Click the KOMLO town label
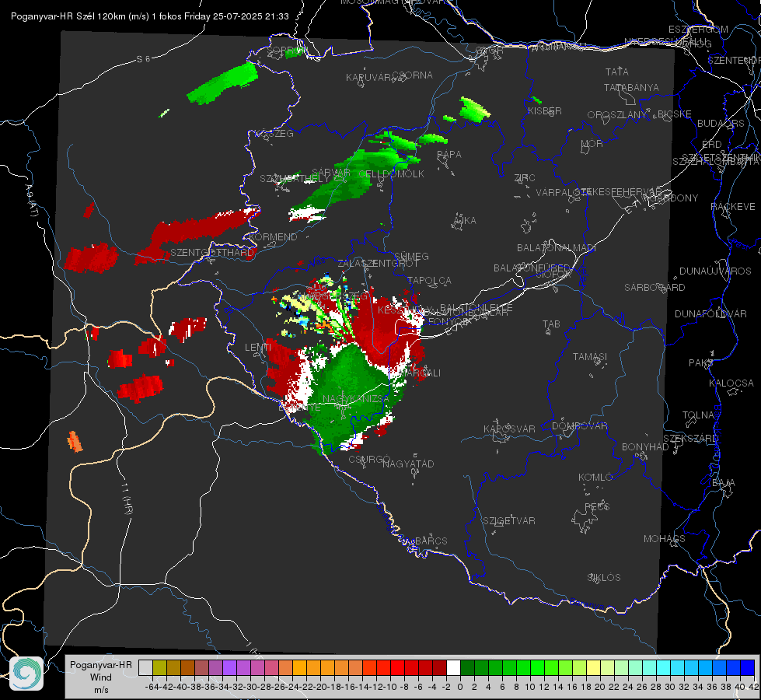This screenshot has height=700, width=761. (x=595, y=478)
